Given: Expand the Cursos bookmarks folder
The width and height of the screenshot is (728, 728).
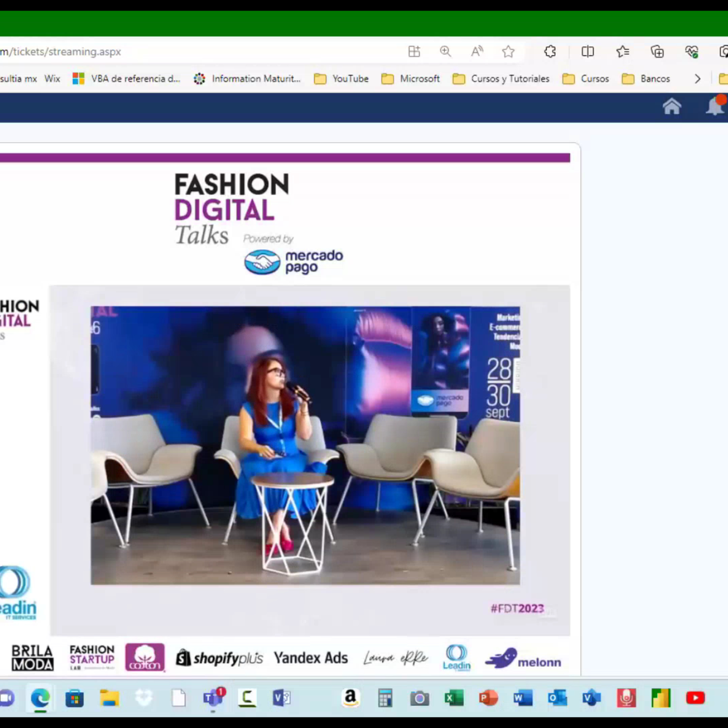Looking at the screenshot, I should coord(585,79).
